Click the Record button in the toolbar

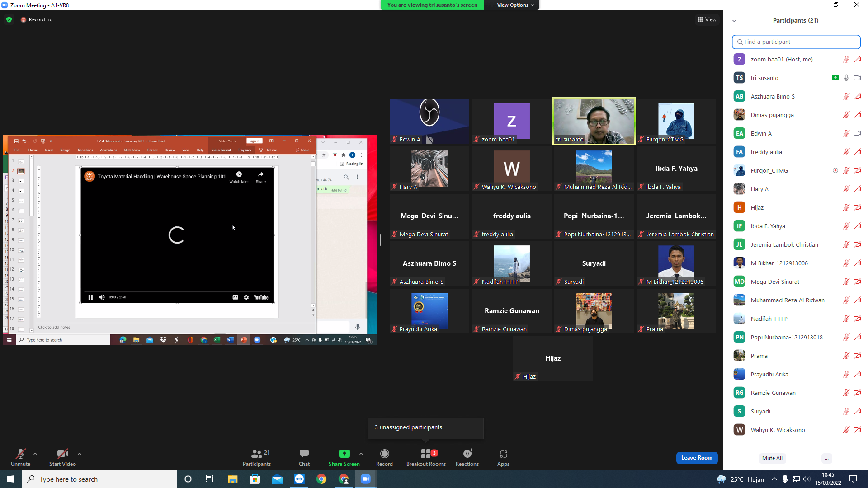[384, 457]
